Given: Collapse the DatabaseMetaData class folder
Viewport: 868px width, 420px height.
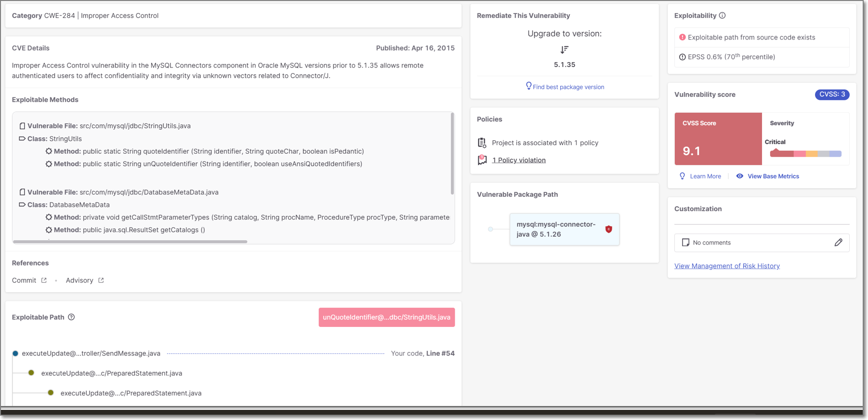Looking at the screenshot, I should click(22, 204).
